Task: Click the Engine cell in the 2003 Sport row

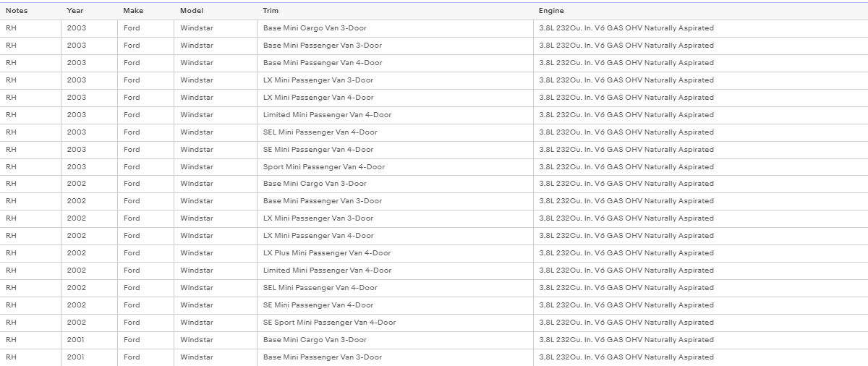Action: click(701, 167)
